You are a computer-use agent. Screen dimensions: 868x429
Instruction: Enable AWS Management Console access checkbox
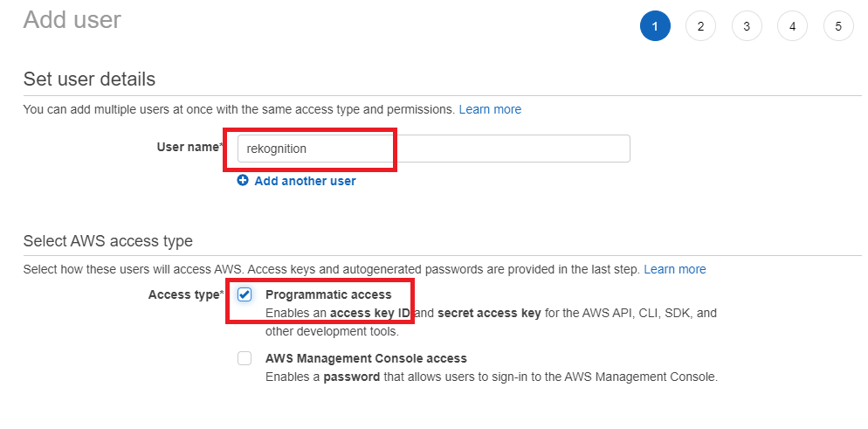tap(245, 358)
